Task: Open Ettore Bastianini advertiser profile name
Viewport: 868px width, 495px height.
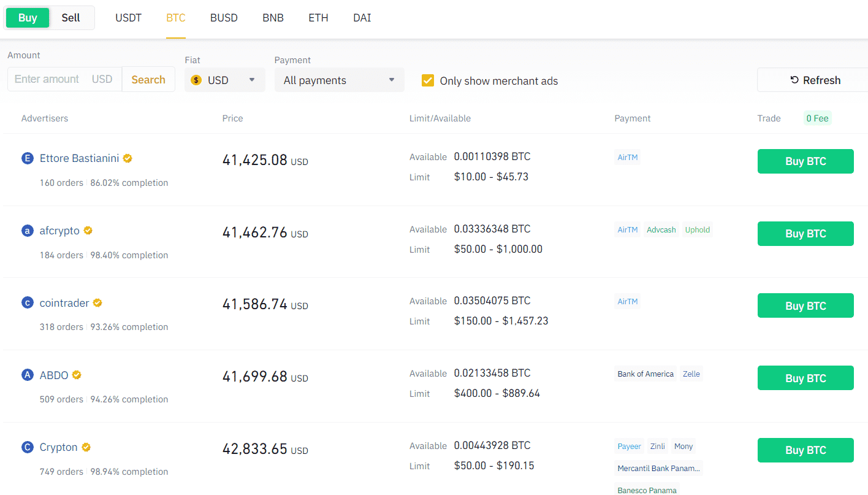Action: (x=79, y=158)
